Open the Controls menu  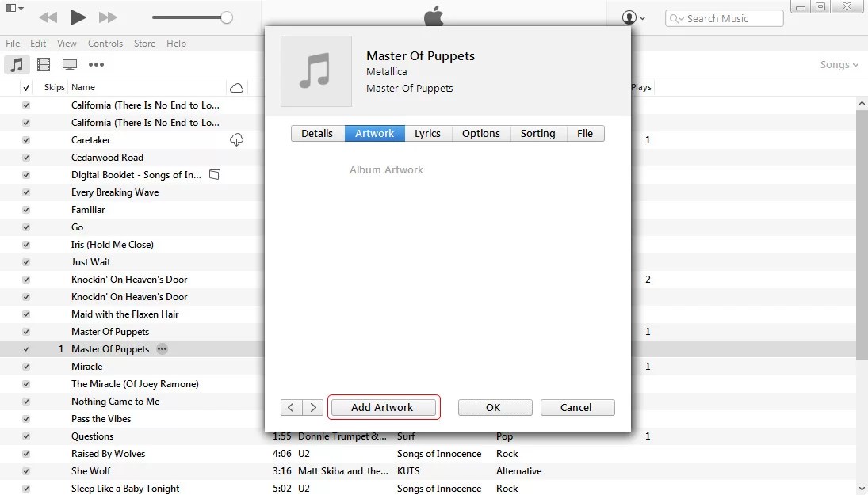click(105, 44)
